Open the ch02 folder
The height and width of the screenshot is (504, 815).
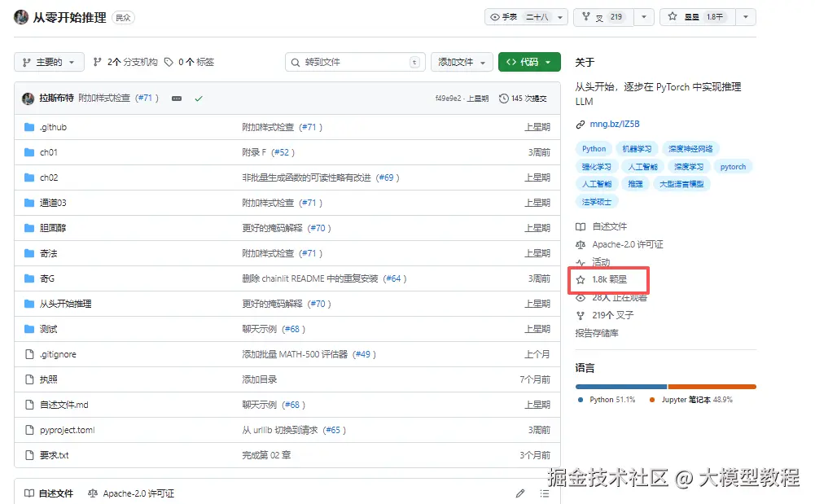[x=49, y=177]
